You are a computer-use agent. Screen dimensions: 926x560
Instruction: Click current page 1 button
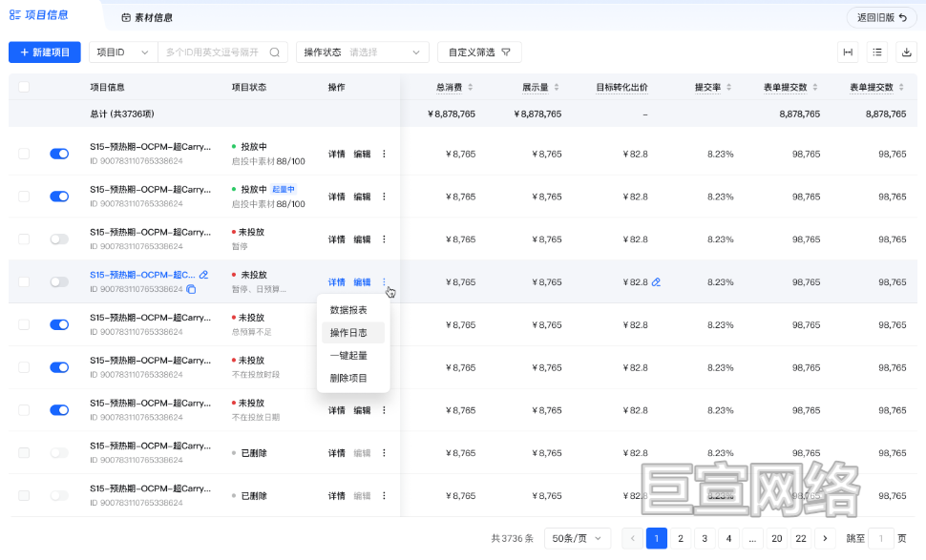[x=656, y=538]
